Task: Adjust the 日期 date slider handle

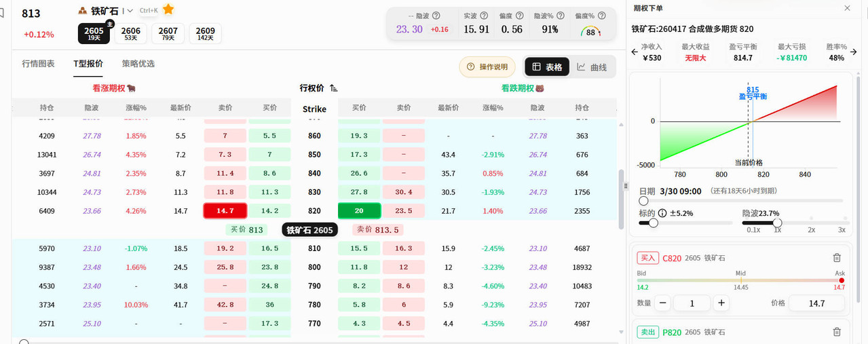Action: (x=643, y=201)
